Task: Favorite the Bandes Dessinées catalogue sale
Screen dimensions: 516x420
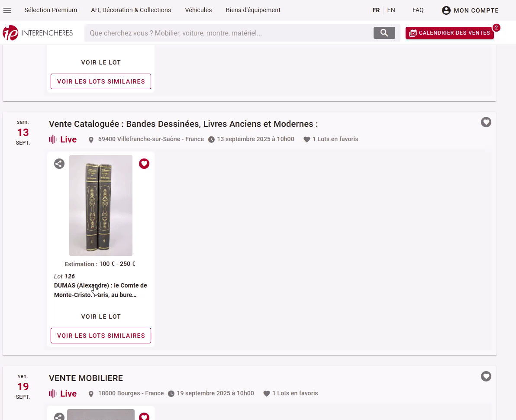Action: 486,123
